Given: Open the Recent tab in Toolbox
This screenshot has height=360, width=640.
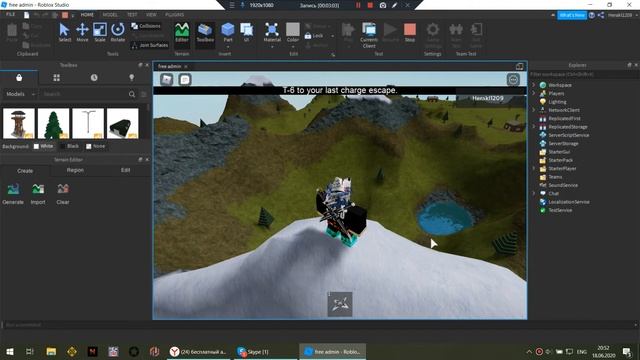Looking at the screenshot, I should (x=94, y=78).
